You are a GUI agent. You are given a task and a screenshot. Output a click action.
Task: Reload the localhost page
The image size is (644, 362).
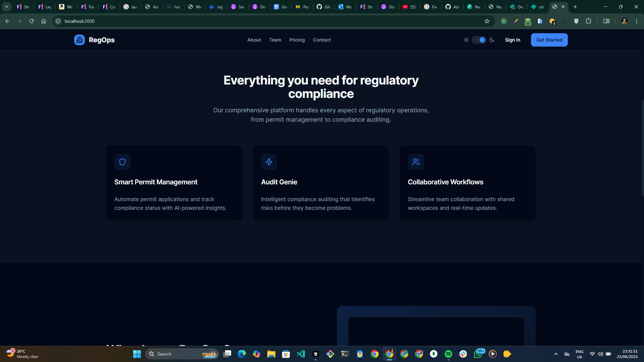(32, 21)
